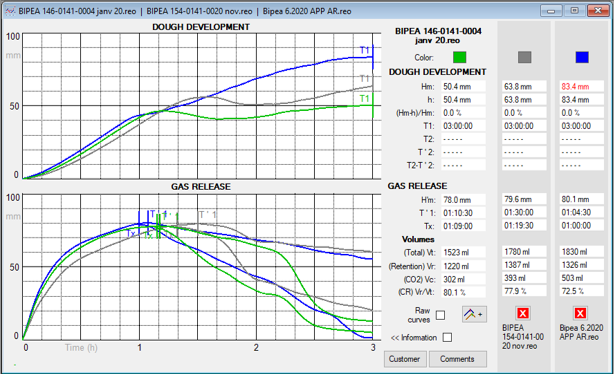Click the Tx value 01:00:00
Image resolution: width=614 pixels, height=374 pixels.
(x=581, y=226)
